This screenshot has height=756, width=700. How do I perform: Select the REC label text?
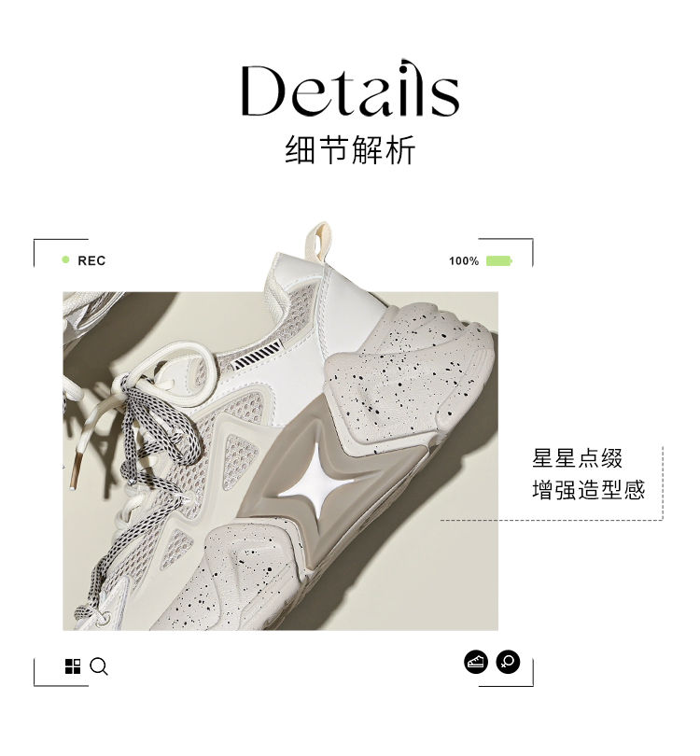tap(91, 260)
